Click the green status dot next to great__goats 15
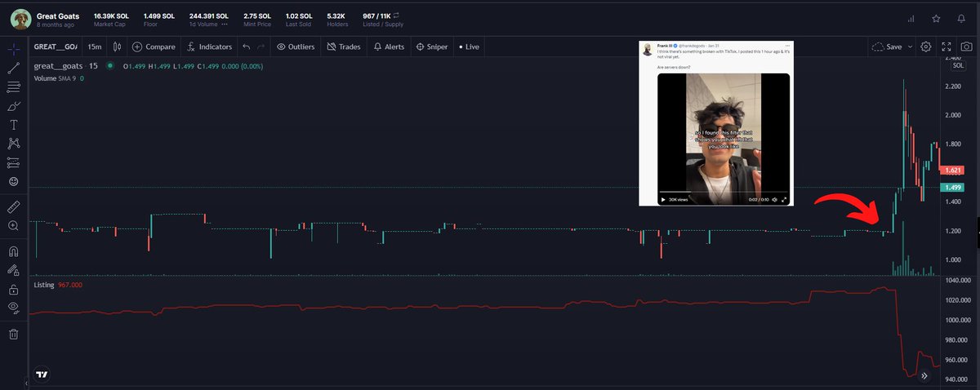Image resolution: width=980 pixels, height=390 pixels. coord(109,67)
